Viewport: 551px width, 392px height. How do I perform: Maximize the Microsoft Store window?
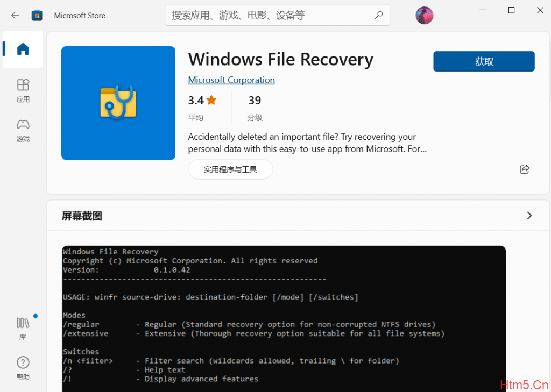pyautogui.click(x=511, y=10)
